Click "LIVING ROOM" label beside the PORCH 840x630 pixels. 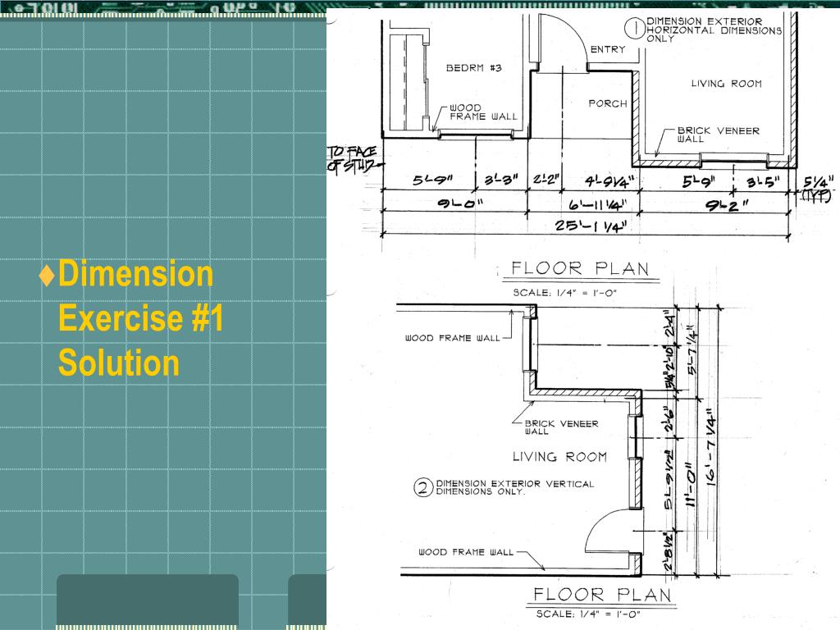(x=726, y=84)
